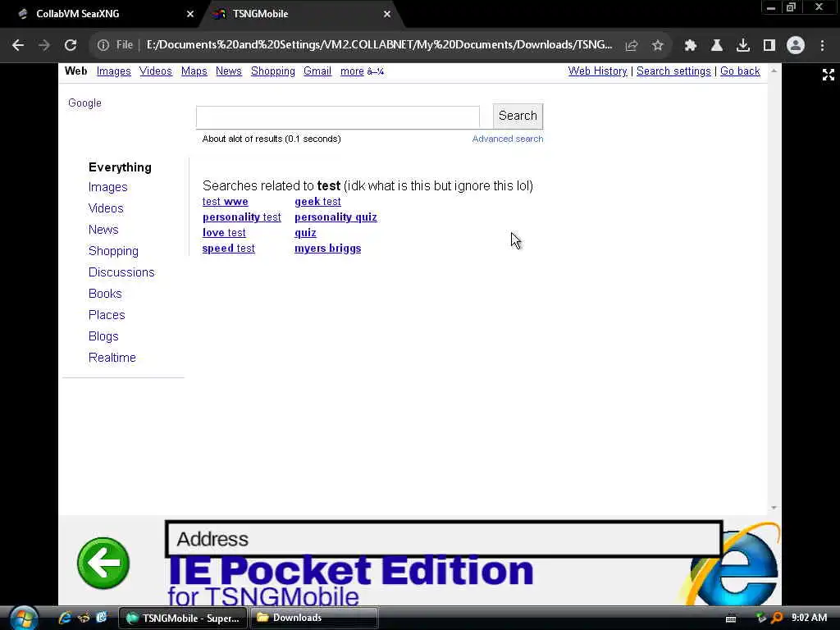
Task: Open the personality test related search
Action: click(x=242, y=217)
